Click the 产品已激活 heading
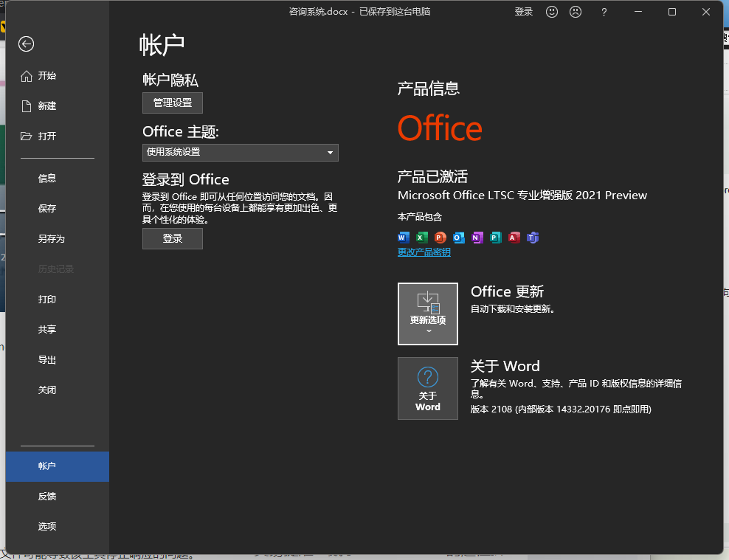 click(432, 176)
